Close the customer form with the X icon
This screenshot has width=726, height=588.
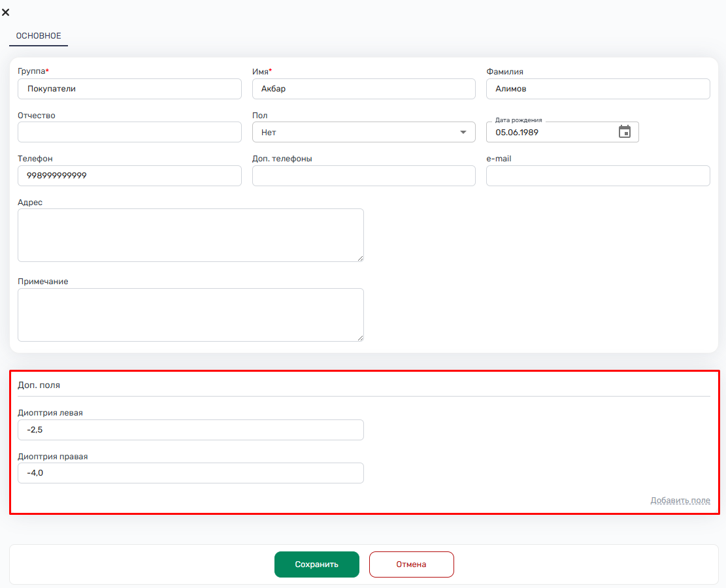click(x=6, y=12)
